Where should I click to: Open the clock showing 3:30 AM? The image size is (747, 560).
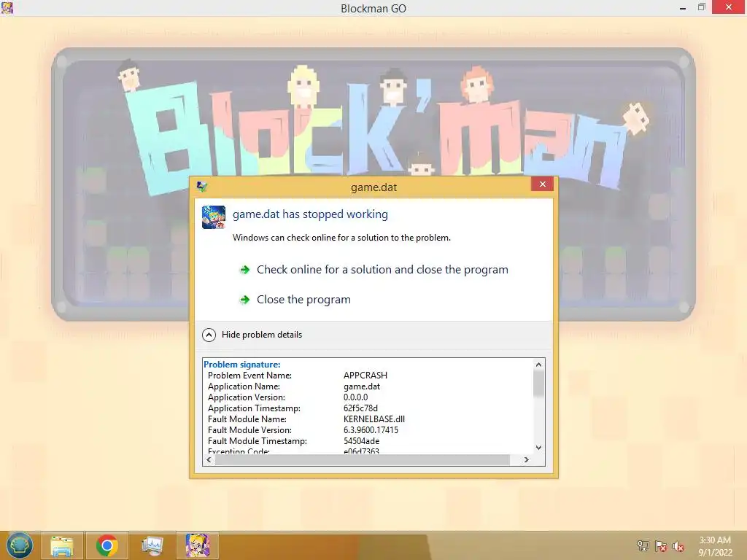coord(715,545)
